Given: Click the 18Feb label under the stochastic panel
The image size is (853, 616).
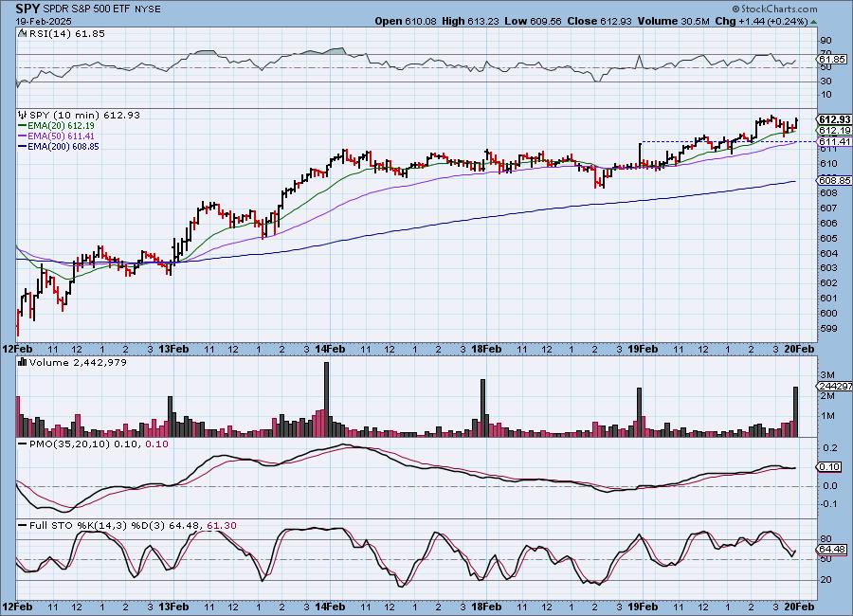Looking at the screenshot, I should (486, 607).
